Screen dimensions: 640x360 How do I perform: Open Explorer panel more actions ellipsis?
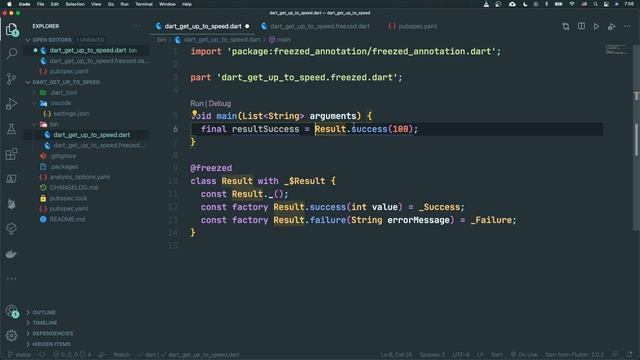(x=137, y=26)
